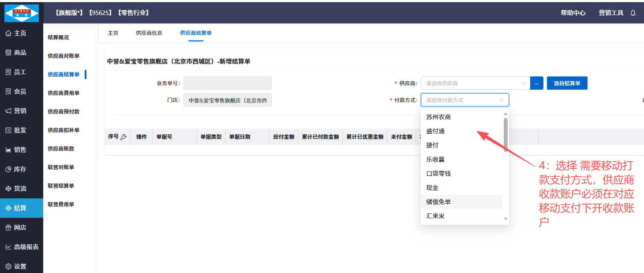Image resolution: width=644 pixels, height=273 pixels.
Task: Select 盛付通 payment option
Action: click(x=461, y=131)
